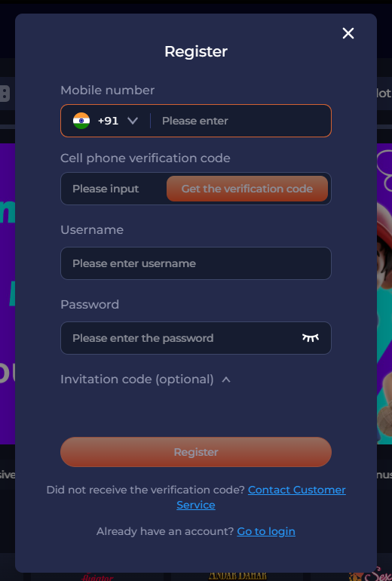Click the Invitation code (optional) label

point(137,380)
